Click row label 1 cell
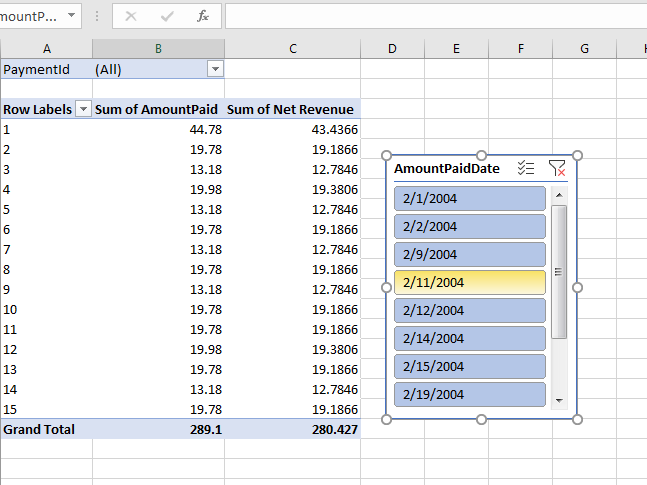Viewport: 647px width, 485px height. [47, 129]
